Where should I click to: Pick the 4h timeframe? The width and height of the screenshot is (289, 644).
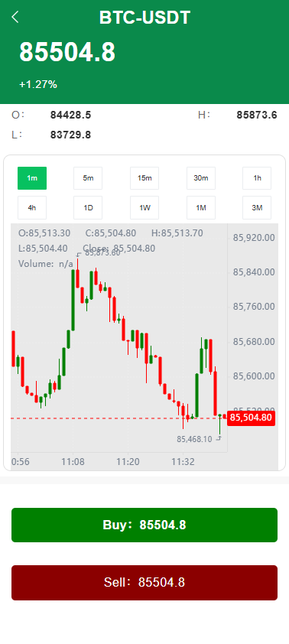click(x=32, y=208)
